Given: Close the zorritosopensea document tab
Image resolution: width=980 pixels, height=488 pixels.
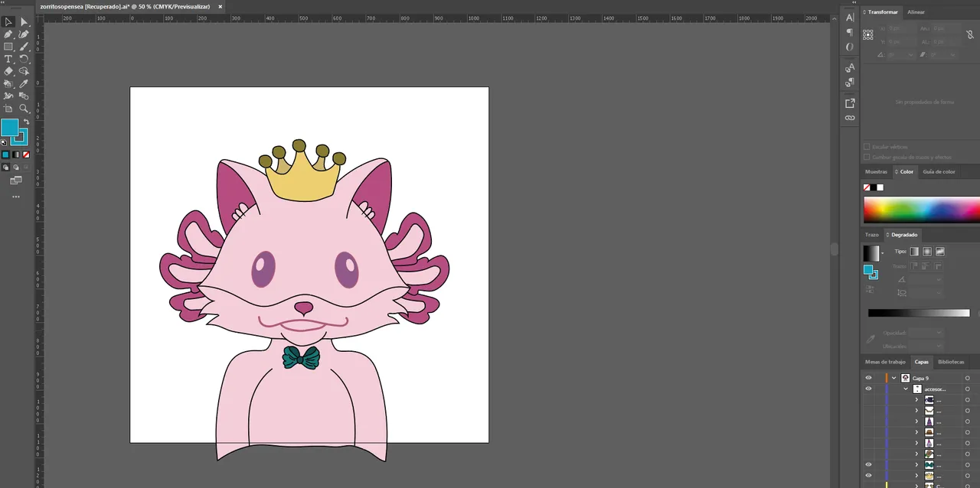Looking at the screenshot, I should [x=220, y=6].
